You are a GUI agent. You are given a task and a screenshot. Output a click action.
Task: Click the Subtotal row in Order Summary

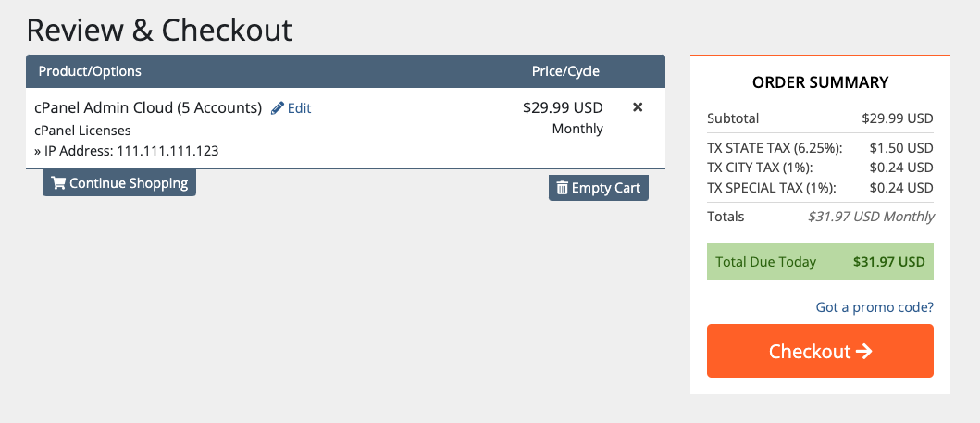(820, 118)
